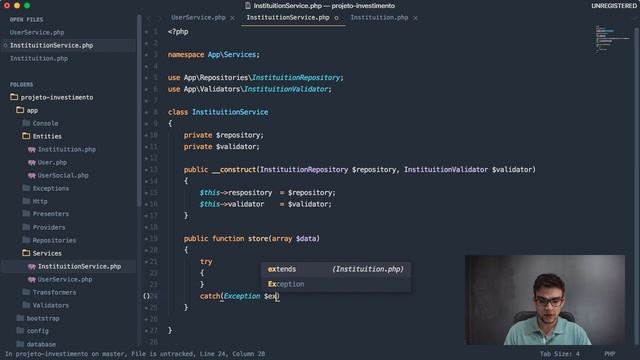Change PHP syntax in status bar
Viewport: 640px width, 360px height.
tap(610, 354)
